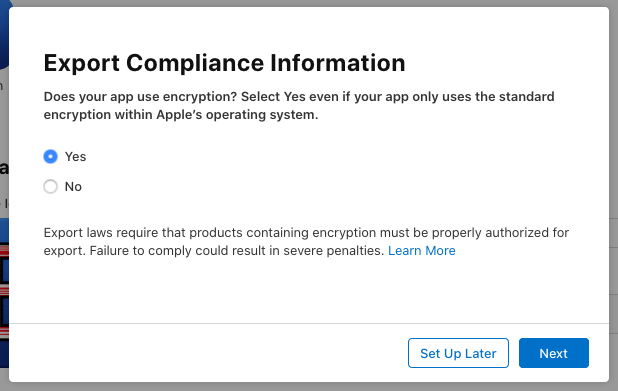Select the Yes radio button
Image resolution: width=618 pixels, height=391 pixels.
click(50, 156)
